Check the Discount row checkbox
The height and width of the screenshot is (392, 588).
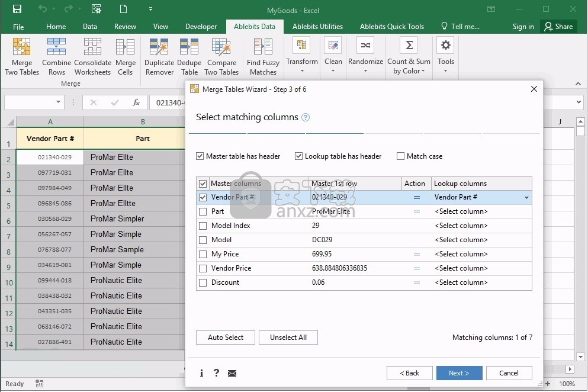coord(203,283)
